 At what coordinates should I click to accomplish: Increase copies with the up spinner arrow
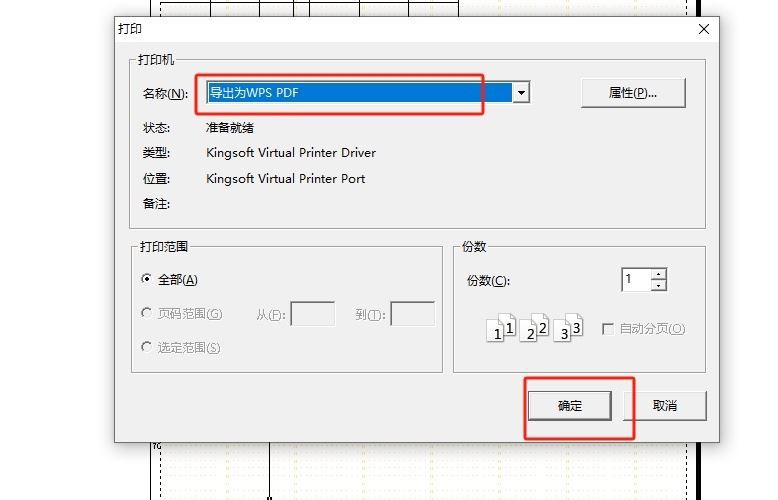point(659,274)
